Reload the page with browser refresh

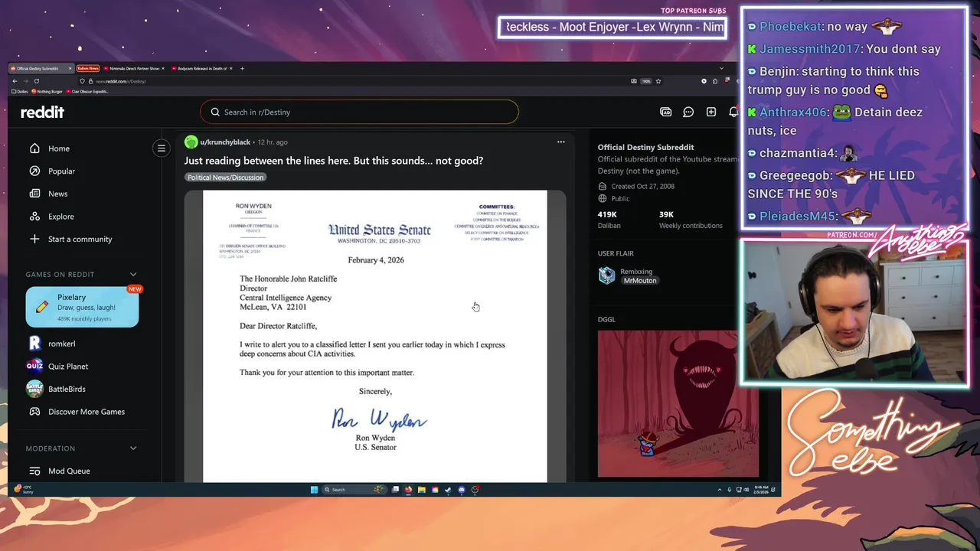36,81
